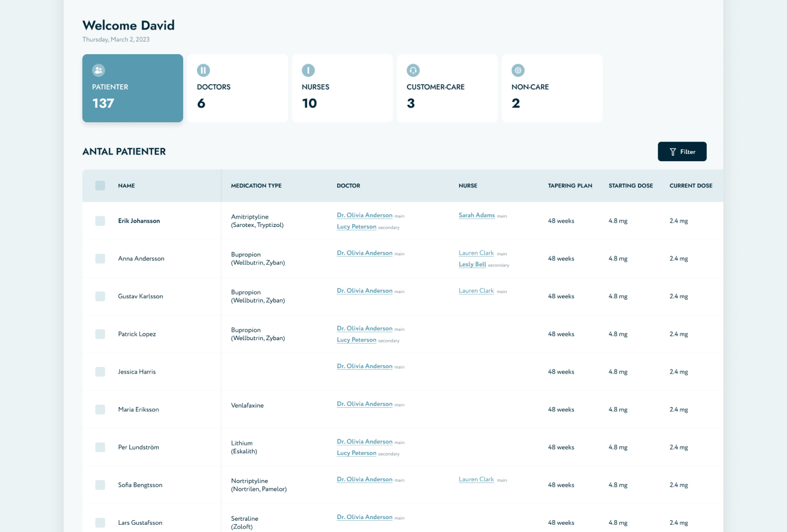Check the box for Sofia Bengtsson
This screenshot has width=787, height=532.
pyautogui.click(x=100, y=485)
